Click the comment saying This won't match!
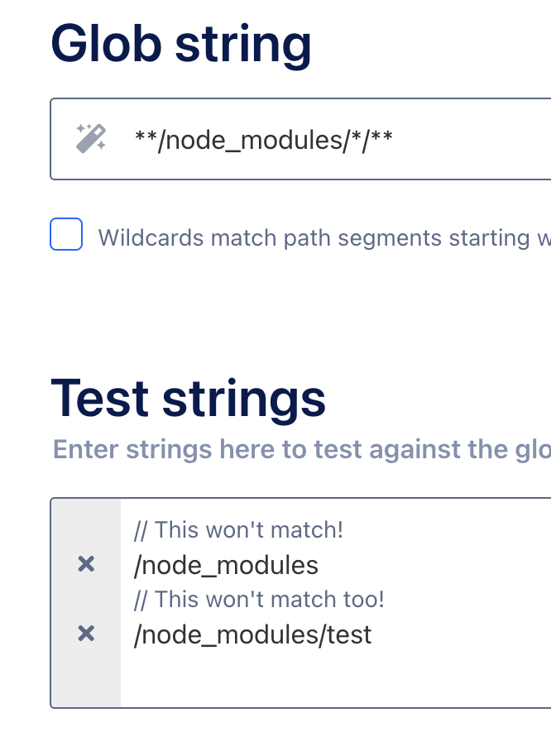 pyautogui.click(x=237, y=529)
